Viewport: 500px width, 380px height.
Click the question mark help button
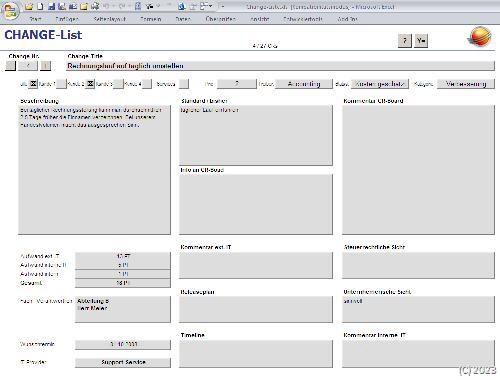pyautogui.click(x=405, y=41)
